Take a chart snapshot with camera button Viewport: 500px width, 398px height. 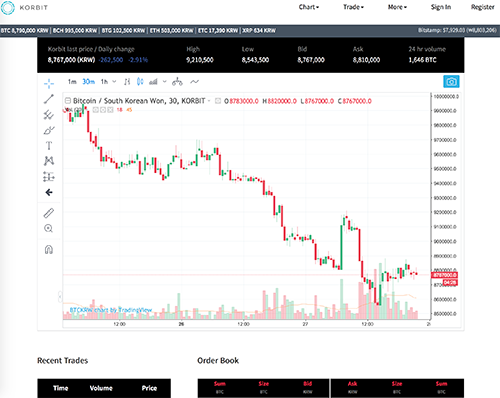451,81
